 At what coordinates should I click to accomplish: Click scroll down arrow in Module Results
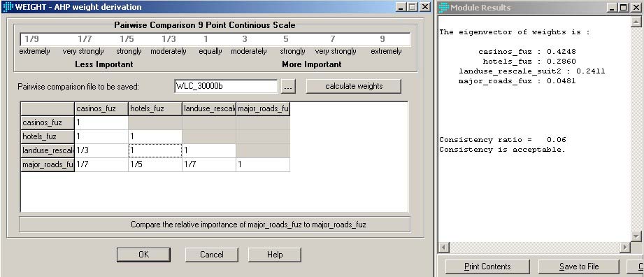tap(636, 236)
